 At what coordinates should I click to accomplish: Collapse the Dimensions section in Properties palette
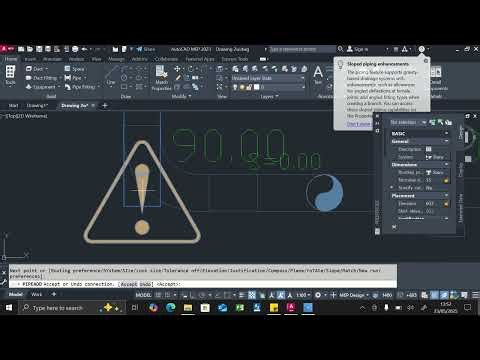(x=446, y=165)
